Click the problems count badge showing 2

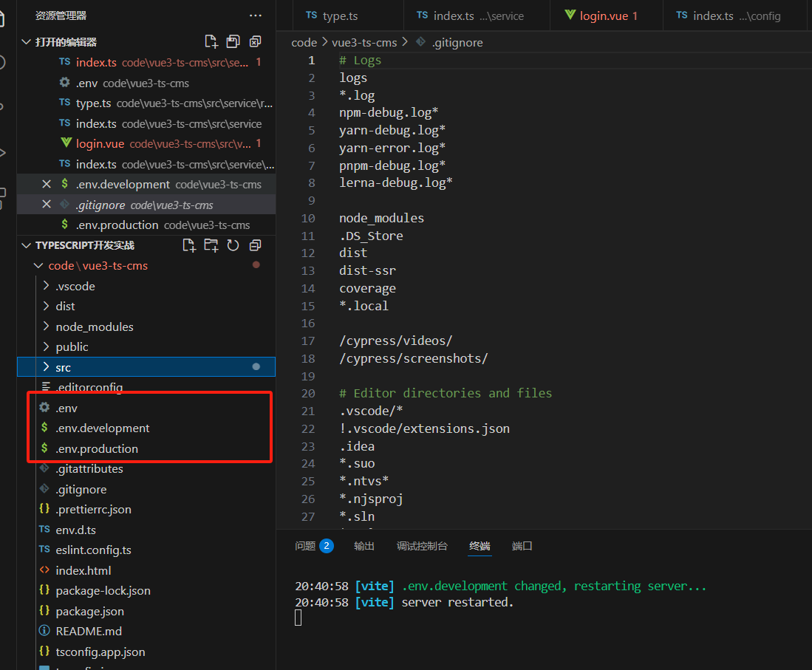(327, 546)
